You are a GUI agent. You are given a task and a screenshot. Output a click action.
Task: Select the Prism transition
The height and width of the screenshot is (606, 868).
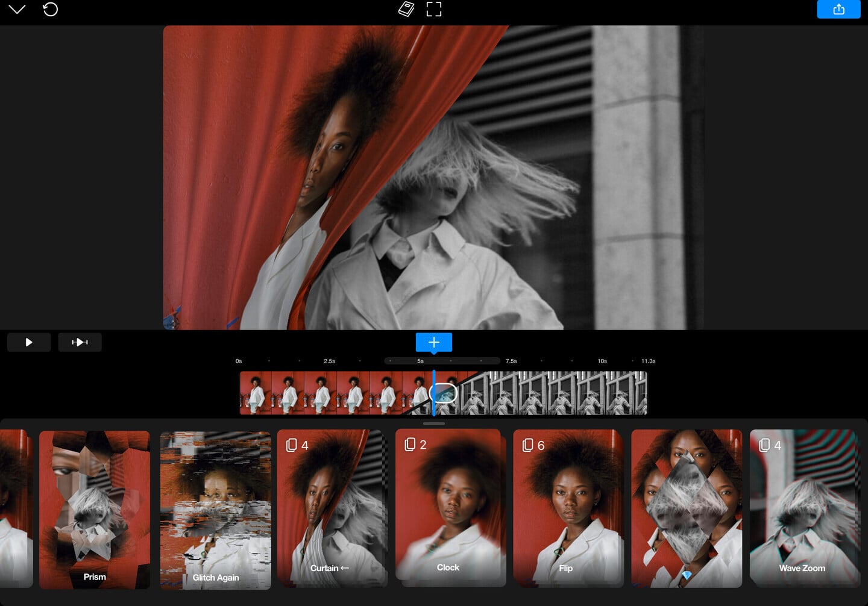[x=95, y=509]
